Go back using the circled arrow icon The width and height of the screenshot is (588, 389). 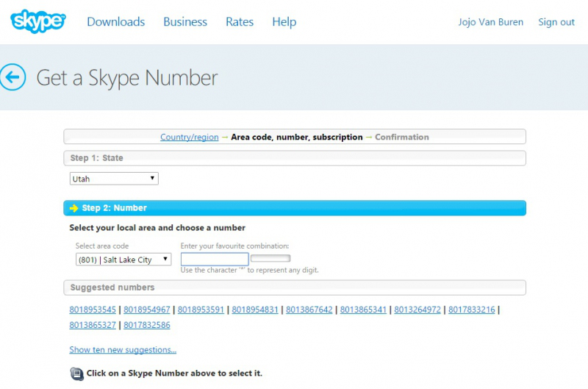tap(12, 77)
